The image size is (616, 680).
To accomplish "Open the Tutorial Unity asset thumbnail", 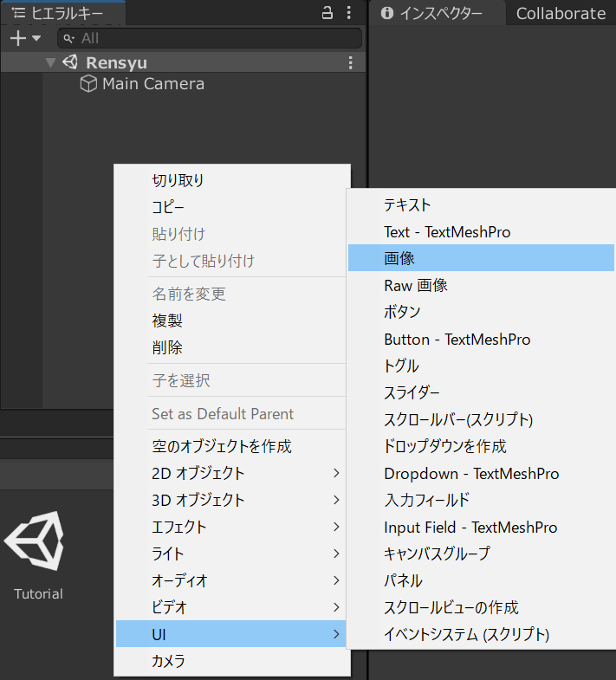I will coord(35,541).
